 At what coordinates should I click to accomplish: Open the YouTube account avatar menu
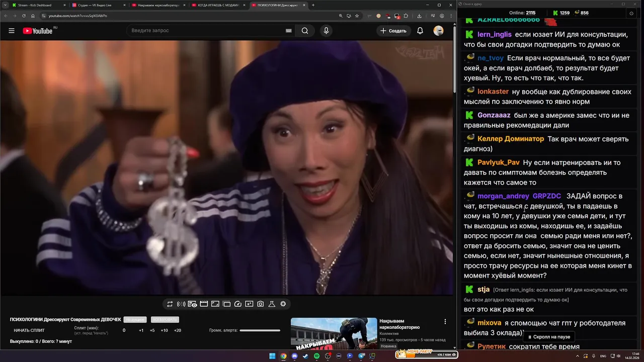(x=439, y=31)
